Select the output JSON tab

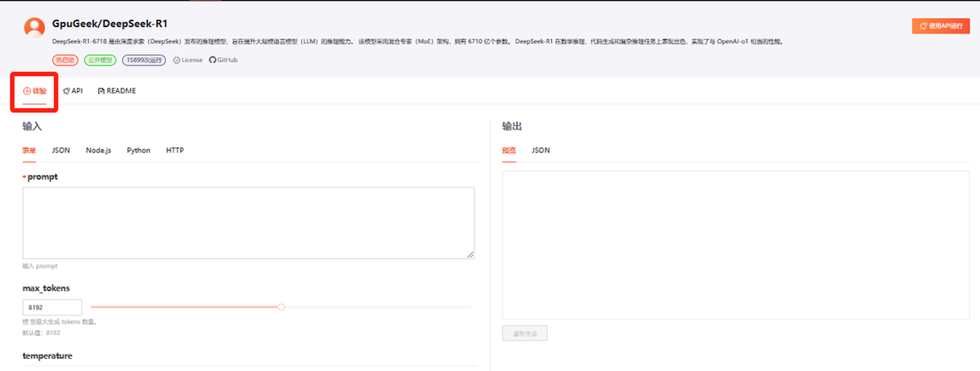tap(541, 151)
